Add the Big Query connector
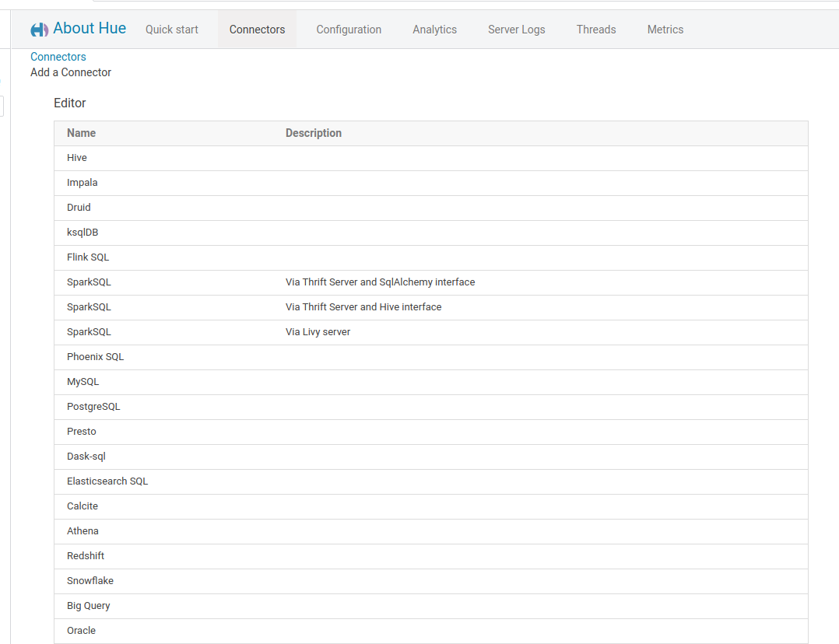Image resolution: width=839 pixels, height=644 pixels. [89, 606]
